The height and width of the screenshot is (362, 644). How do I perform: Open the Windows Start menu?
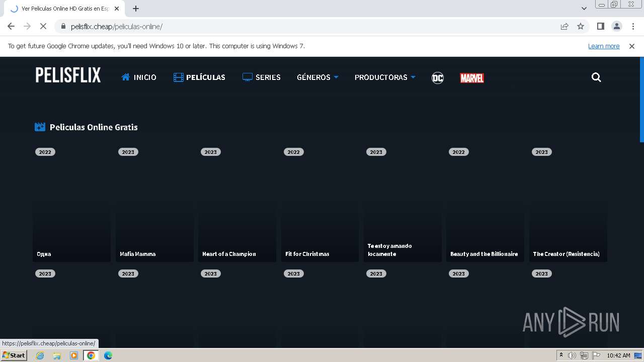click(x=14, y=355)
